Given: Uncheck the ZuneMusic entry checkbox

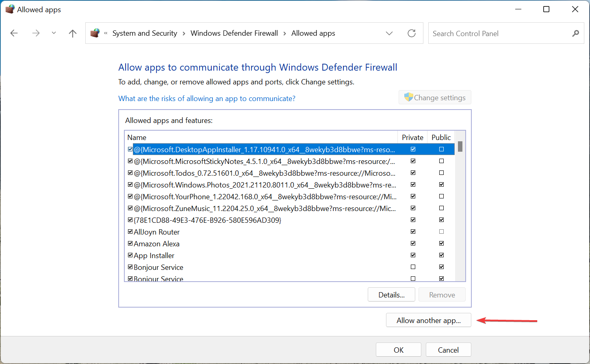Looking at the screenshot, I should point(130,208).
